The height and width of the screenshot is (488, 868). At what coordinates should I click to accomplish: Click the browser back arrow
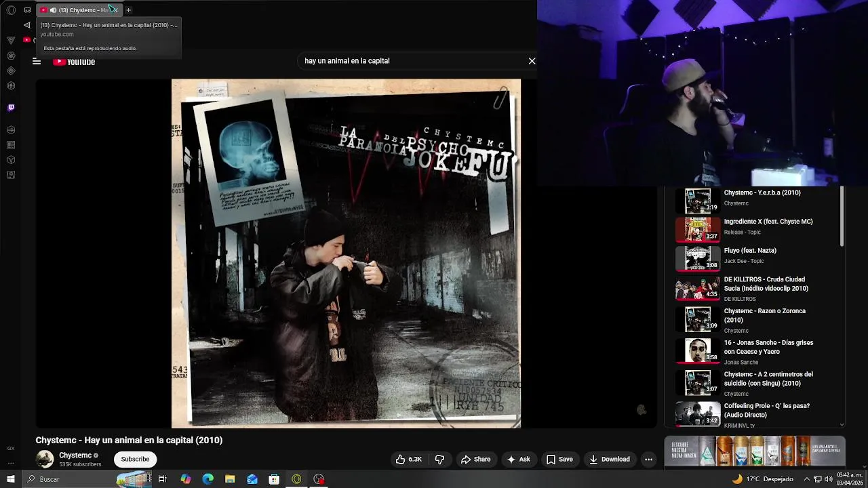[x=27, y=25]
